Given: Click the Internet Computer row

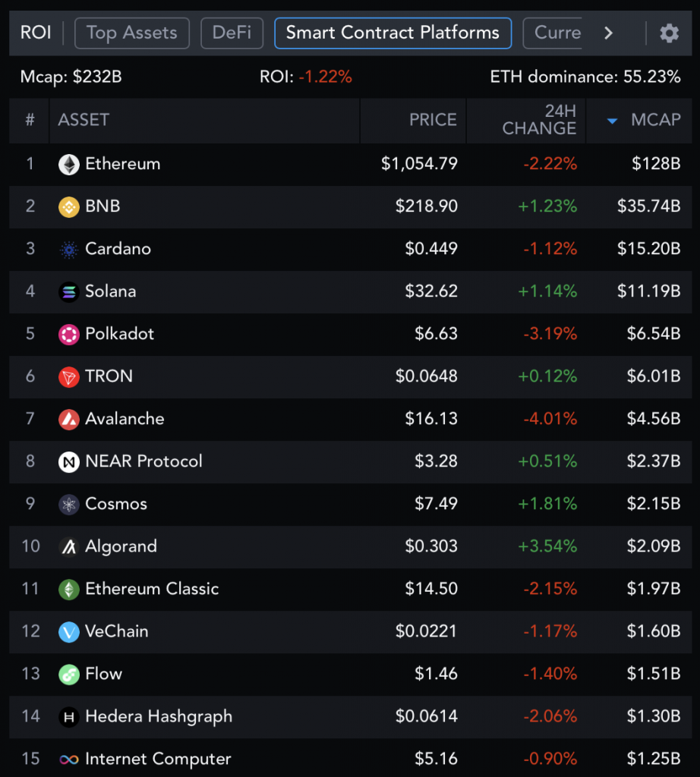Looking at the screenshot, I should [349, 759].
